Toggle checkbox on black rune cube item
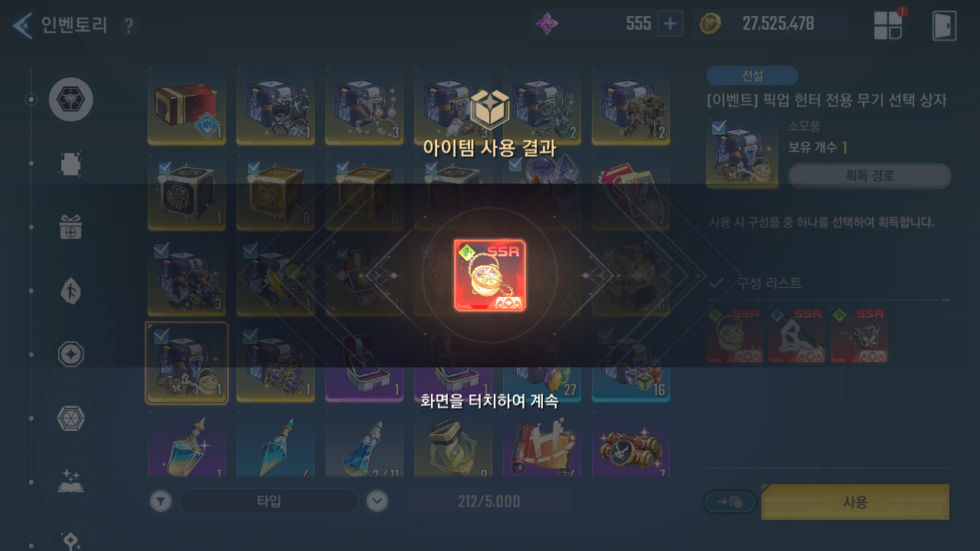The height and width of the screenshot is (551, 980). pyautogui.click(x=164, y=168)
